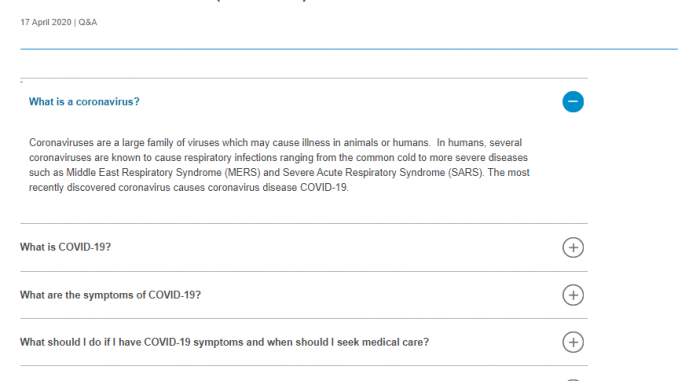
Task: Click the plus icon for COVID-19 symptoms question
Action: click(x=573, y=295)
